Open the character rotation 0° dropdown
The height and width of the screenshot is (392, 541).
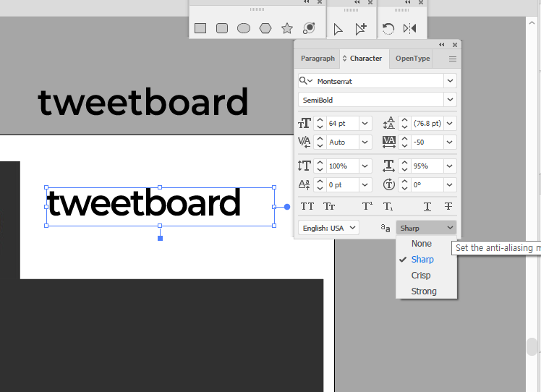click(x=450, y=185)
